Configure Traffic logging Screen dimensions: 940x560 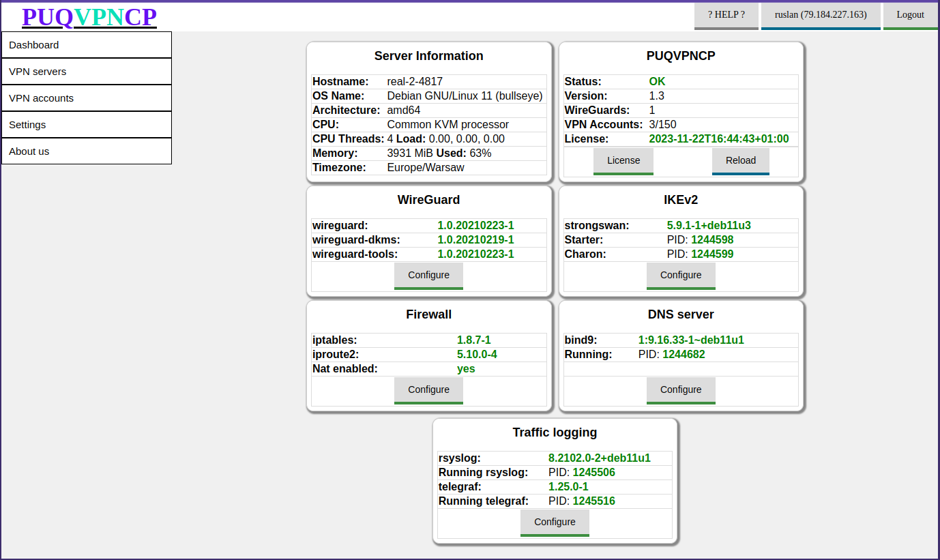[555, 522]
